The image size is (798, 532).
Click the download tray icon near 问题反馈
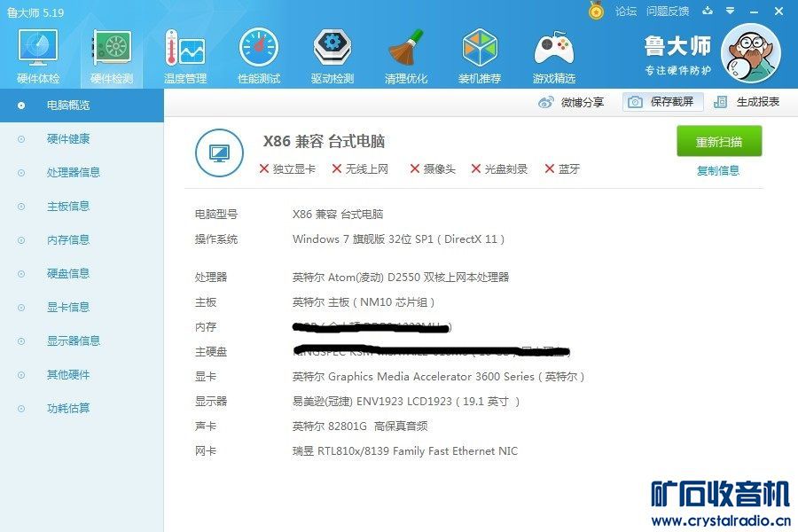pyautogui.click(x=708, y=11)
